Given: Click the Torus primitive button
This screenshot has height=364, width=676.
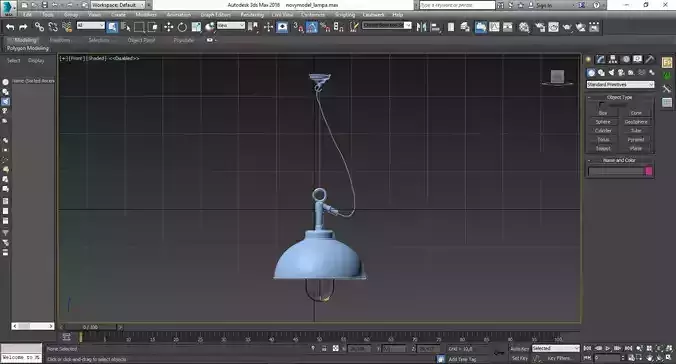Looking at the screenshot, I should [x=603, y=140].
